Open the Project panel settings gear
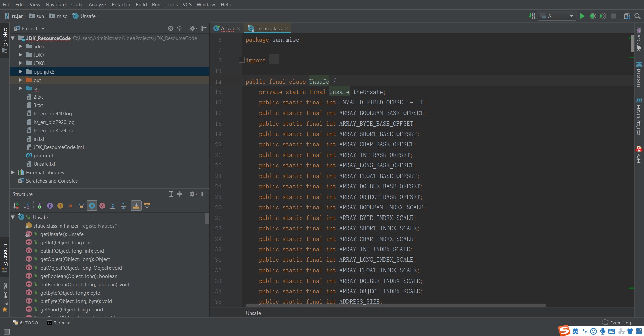 pos(193,28)
